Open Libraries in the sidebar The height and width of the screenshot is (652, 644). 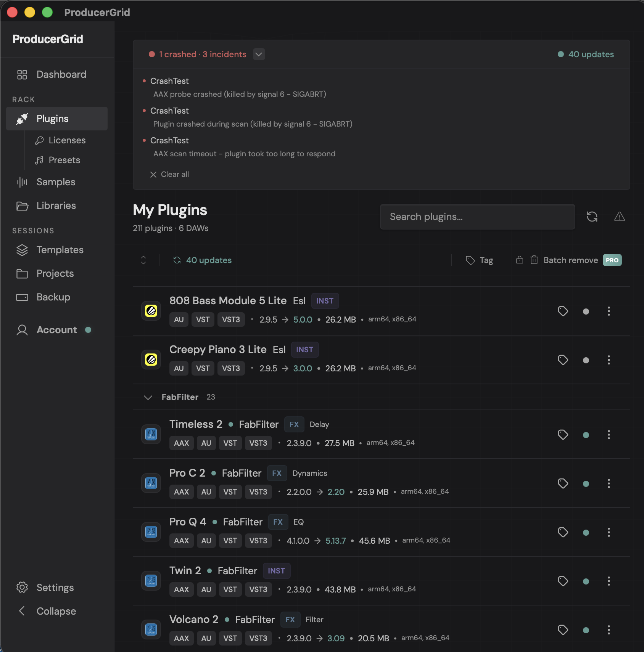click(57, 206)
